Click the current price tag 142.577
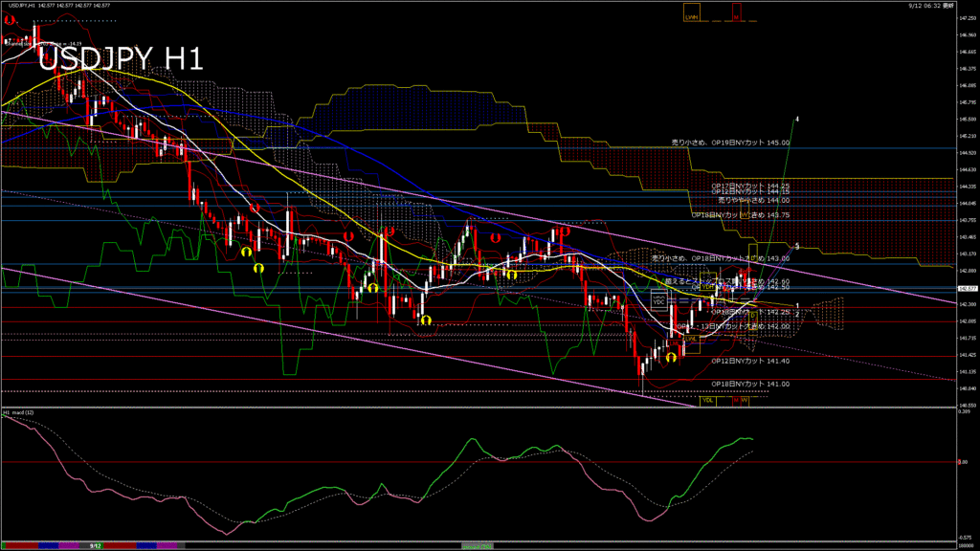Screen dimensions: 980x551 click(x=966, y=288)
